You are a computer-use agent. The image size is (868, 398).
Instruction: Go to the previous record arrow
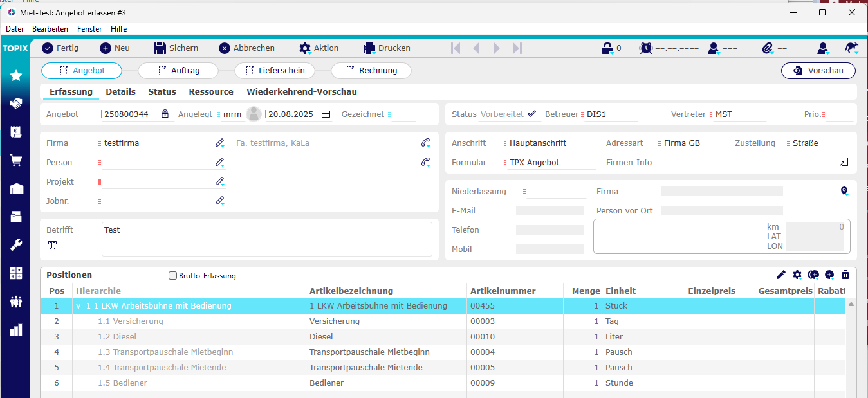click(x=477, y=48)
